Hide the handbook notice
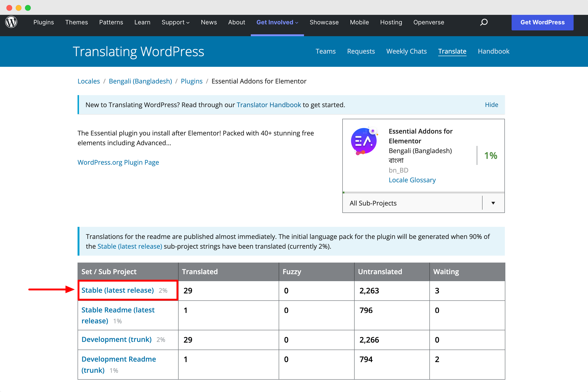The width and height of the screenshot is (588, 392). pyautogui.click(x=491, y=105)
